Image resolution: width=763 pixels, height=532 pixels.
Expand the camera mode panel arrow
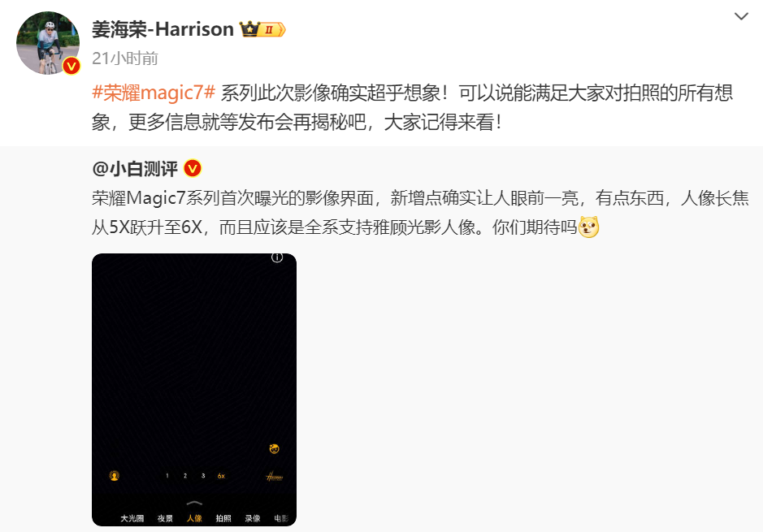tap(194, 502)
